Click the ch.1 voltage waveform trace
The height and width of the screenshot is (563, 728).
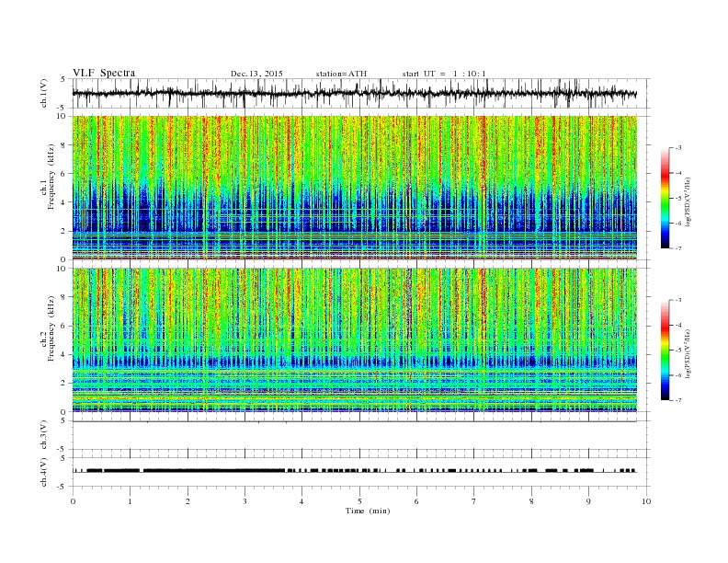pos(354,93)
